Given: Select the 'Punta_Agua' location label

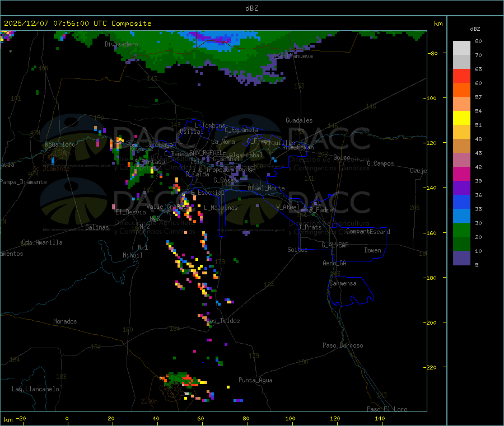Looking at the screenshot, I should pos(255,381).
